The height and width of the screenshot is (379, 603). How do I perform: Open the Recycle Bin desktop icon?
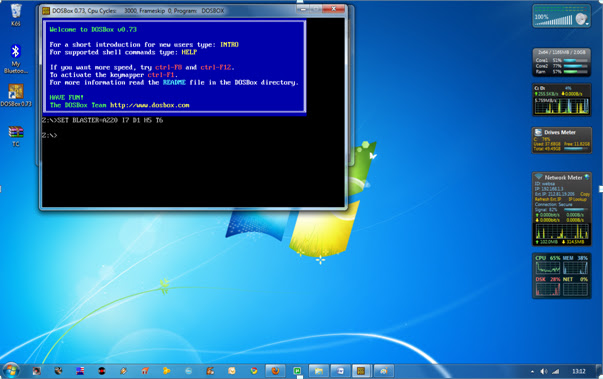(16, 15)
